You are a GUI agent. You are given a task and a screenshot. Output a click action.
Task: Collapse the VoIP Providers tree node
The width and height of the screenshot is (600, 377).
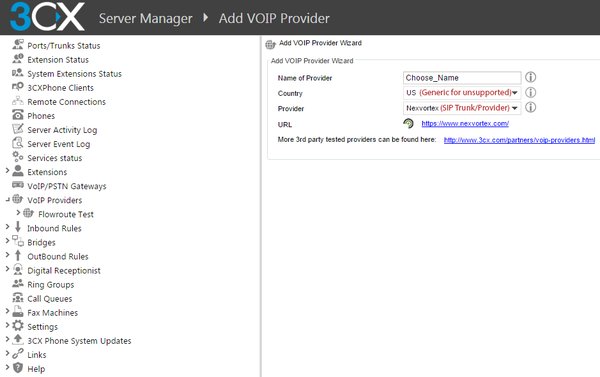pos(7,199)
